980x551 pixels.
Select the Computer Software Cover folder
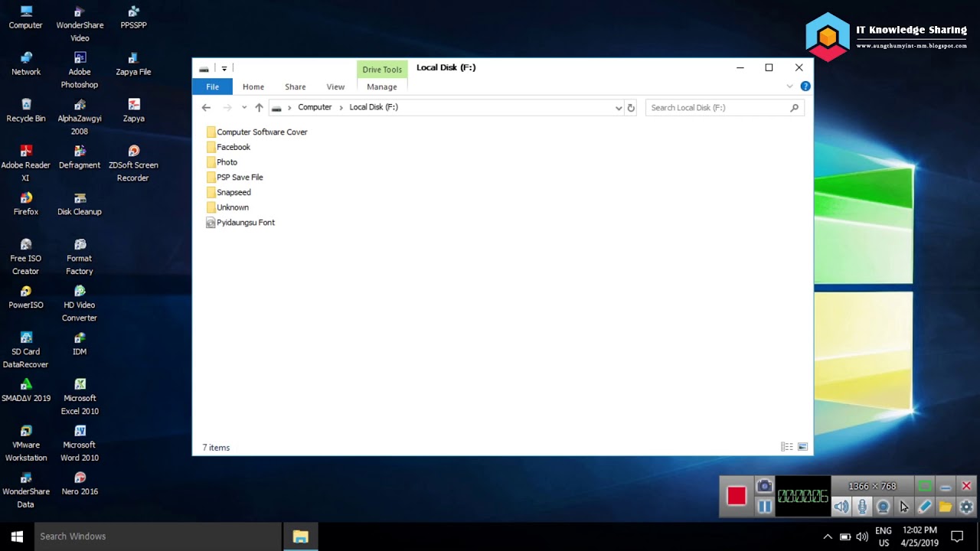(256, 132)
